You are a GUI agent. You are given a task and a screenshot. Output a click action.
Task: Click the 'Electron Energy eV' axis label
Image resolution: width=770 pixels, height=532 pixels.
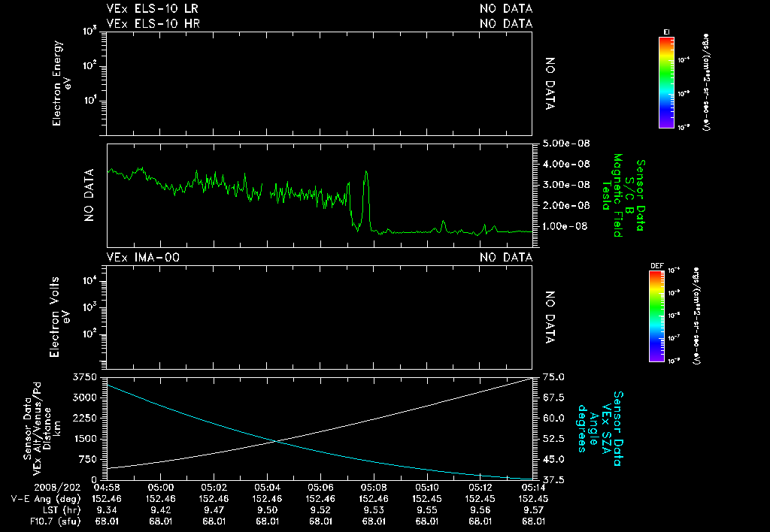[61, 83]
